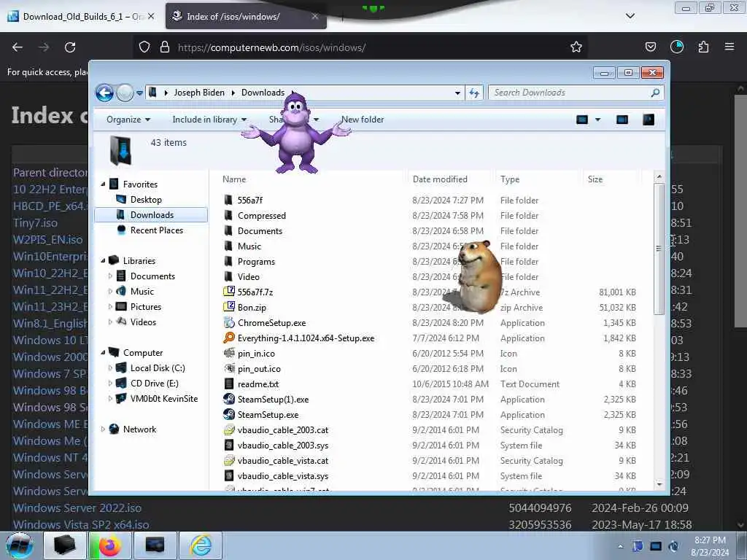Open the Organize menu
Image resolution: width=747 pixels, height=560 pixels.
[x=128, y=120]
